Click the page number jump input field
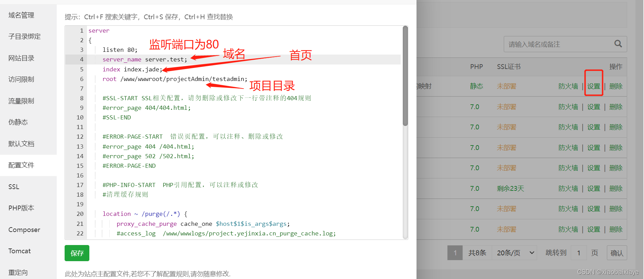 pos(579,253)
